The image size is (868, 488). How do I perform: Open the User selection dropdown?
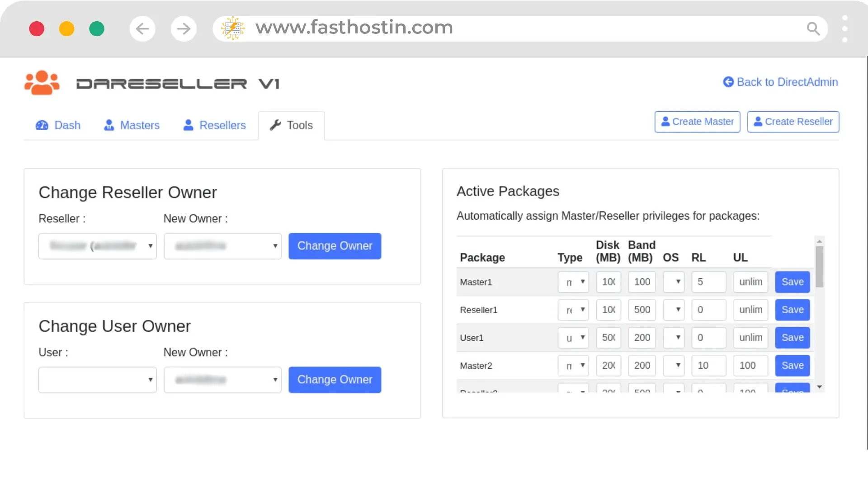pyautogui.click(x=97, y=380)
